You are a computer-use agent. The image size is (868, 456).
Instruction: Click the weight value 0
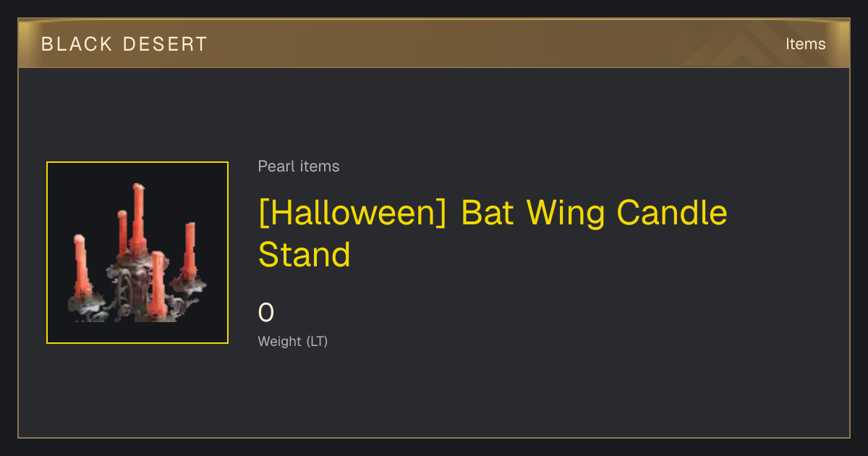click(266, 313)
